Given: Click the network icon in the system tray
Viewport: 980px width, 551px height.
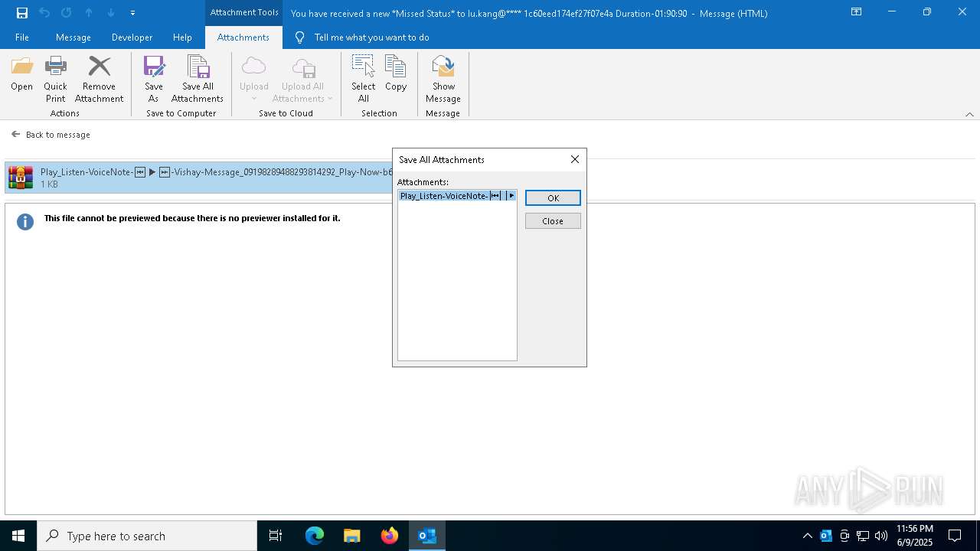Looking at the screenshot, I should (863, 536).
